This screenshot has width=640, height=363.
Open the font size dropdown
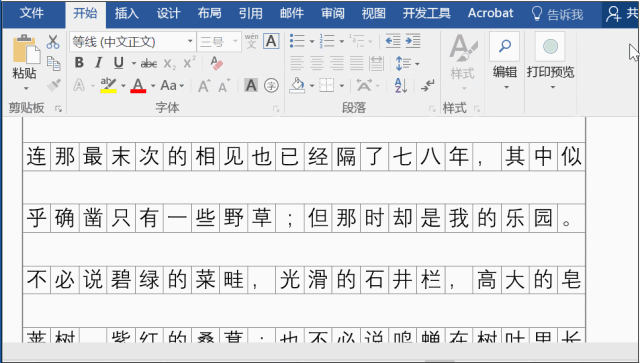pyautogui.click(x=235, y=42)
